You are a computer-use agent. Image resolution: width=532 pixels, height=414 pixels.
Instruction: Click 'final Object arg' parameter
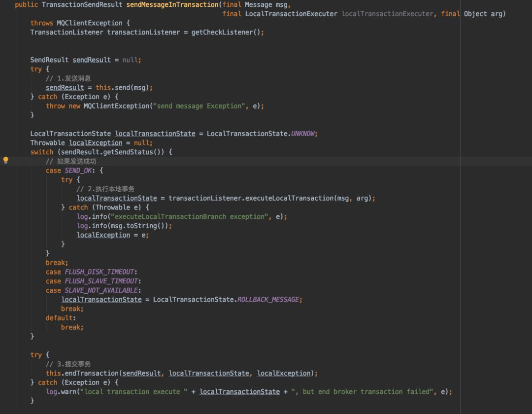click(471, 14)
